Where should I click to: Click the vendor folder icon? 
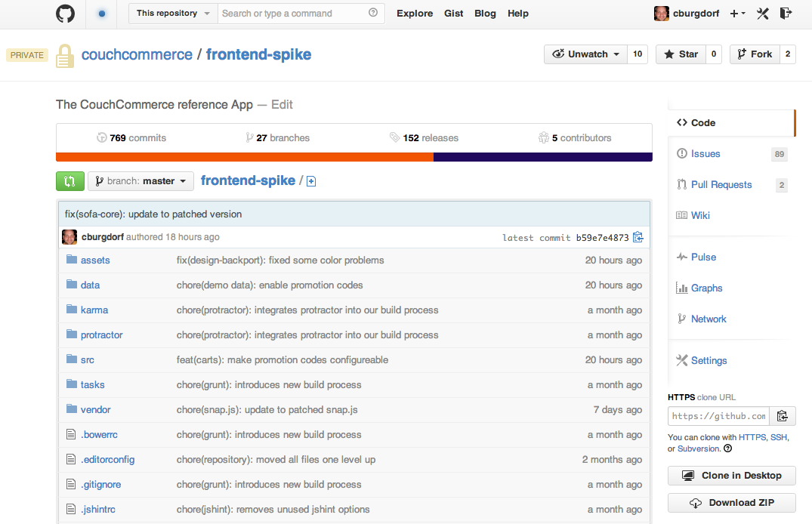click(72, 409)
